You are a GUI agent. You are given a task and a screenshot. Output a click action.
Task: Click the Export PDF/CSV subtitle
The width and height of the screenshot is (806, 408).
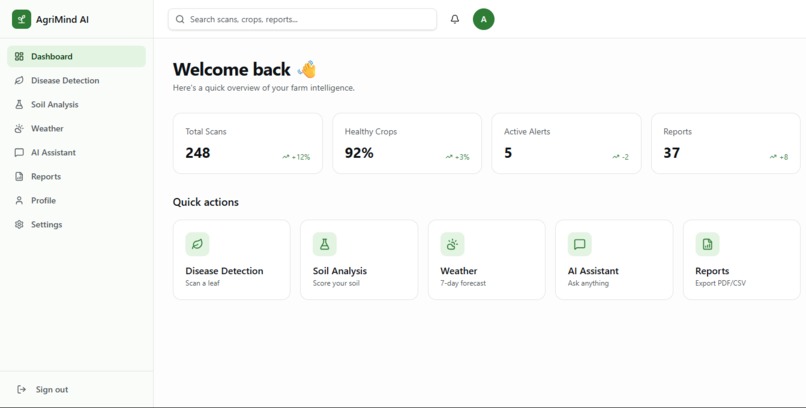pyautogui.click(x=721, y=283)
